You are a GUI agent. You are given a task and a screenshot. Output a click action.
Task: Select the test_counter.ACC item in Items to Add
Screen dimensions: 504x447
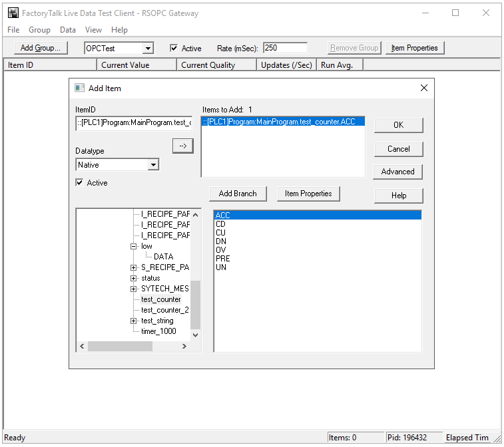pos(283,122)
